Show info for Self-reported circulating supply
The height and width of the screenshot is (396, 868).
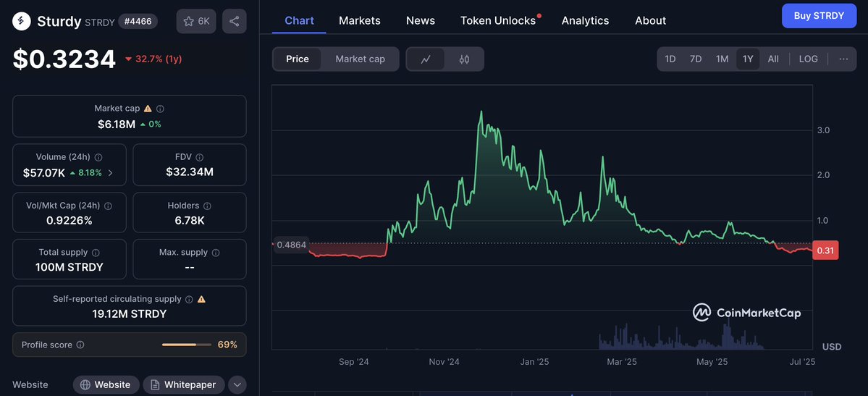pos(190,299)
